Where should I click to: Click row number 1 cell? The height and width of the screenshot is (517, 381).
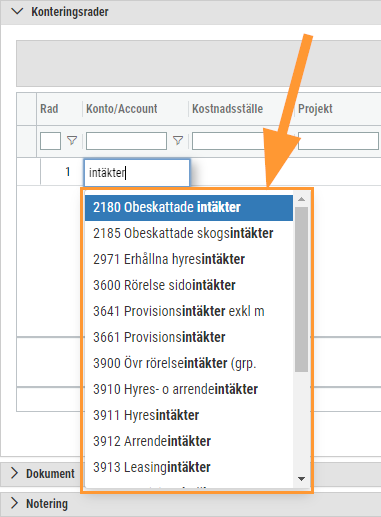(68, 172)
